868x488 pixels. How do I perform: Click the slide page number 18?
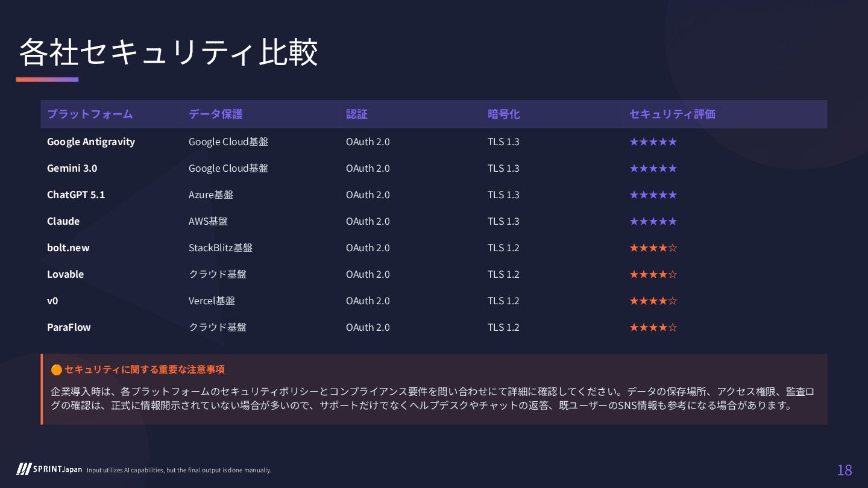[844, 470]
